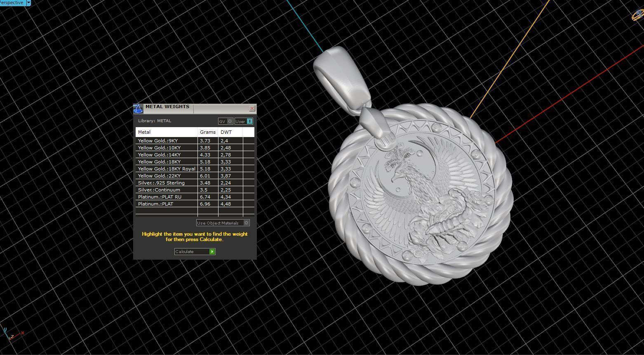The width and height of the screenshot is (644, 355).
Task: Click the Library: METAL label
Action: [154, 121]
